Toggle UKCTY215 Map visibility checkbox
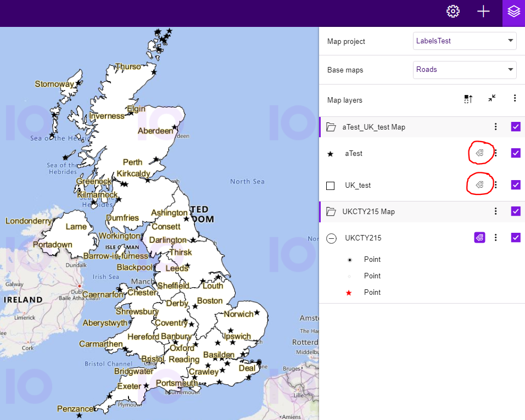Viewport: 525px width, 420px height. pos(516,211)
